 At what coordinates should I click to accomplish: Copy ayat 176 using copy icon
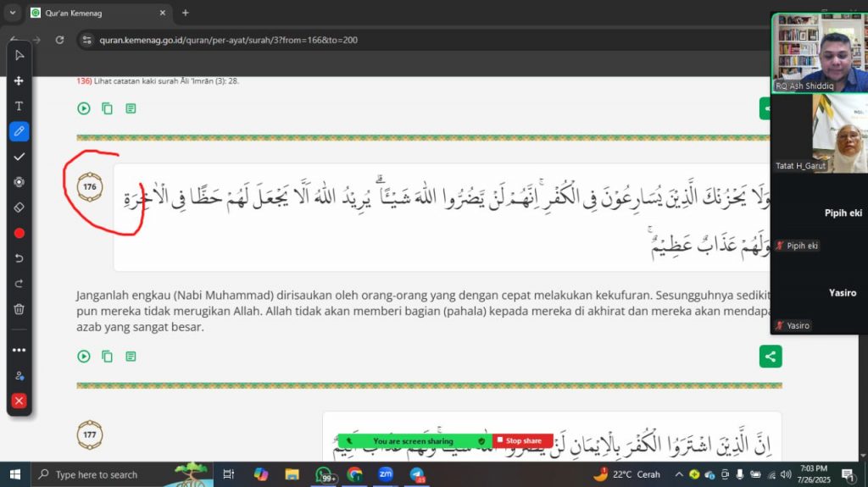click(107, 357)
